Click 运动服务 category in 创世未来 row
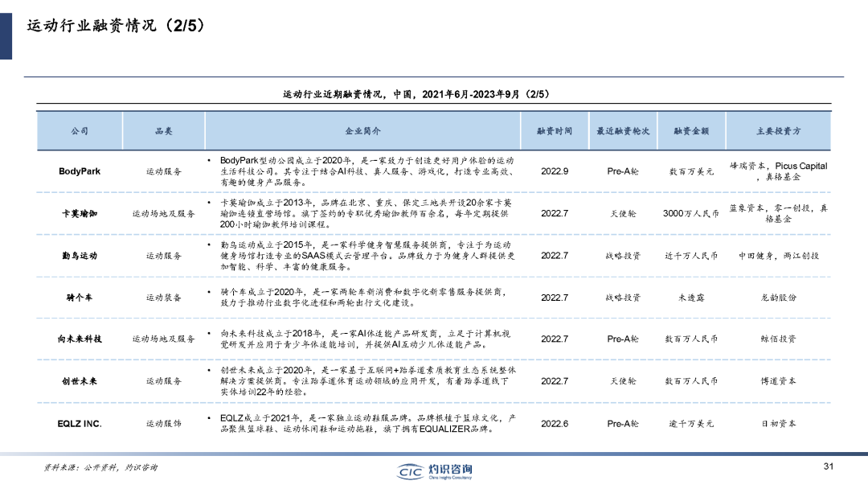Viewport: 868px width, 489px height. pos(163,381)
